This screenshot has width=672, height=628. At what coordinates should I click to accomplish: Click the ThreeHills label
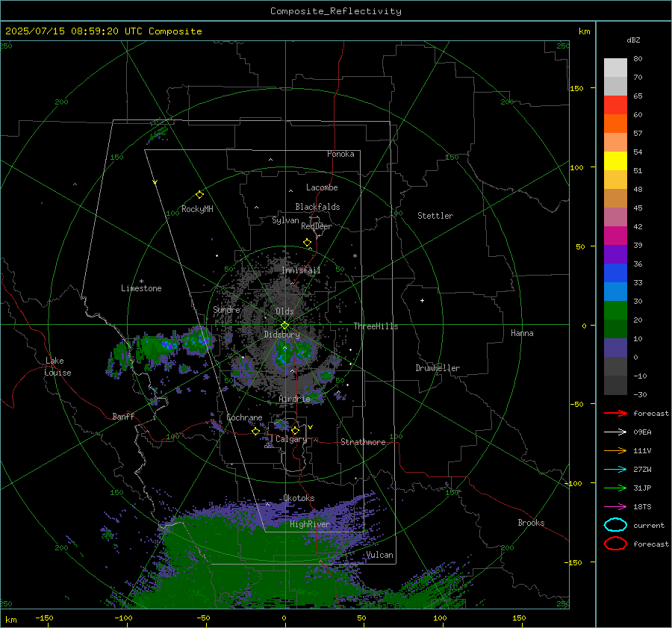tap(376, 326)
